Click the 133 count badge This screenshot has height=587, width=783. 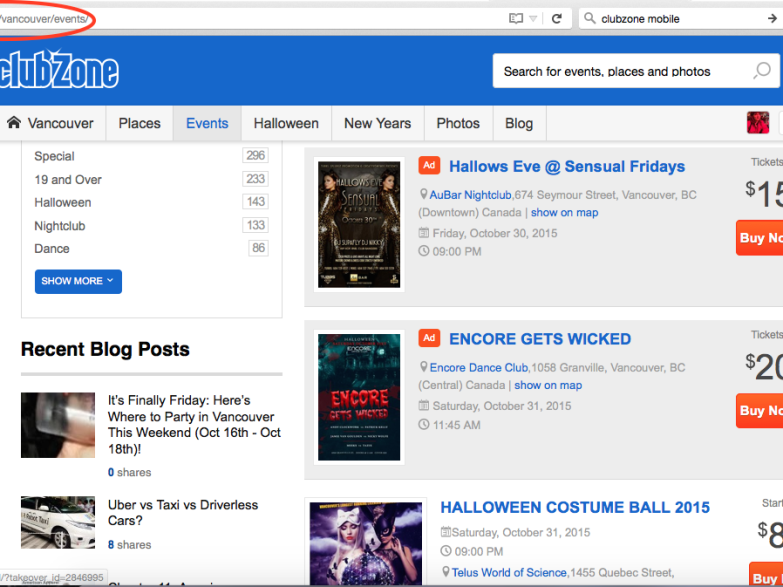point(256,225)
